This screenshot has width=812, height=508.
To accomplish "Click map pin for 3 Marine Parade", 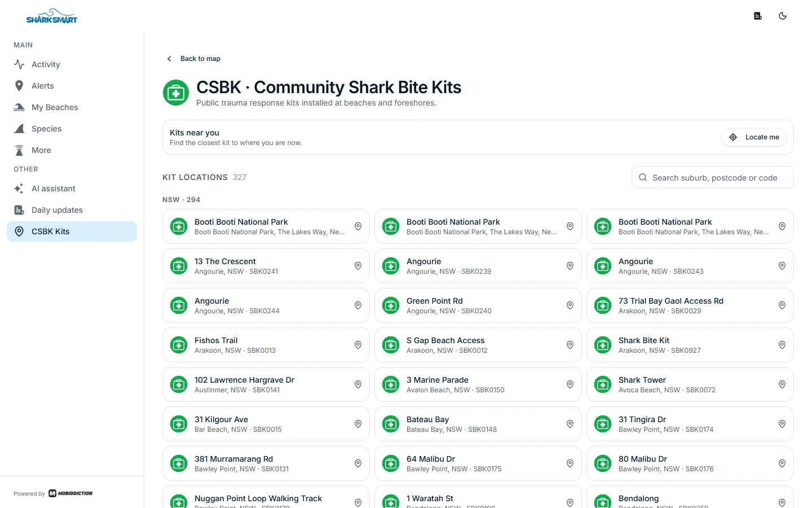I will pyautogui.click(x=570, y=384).
